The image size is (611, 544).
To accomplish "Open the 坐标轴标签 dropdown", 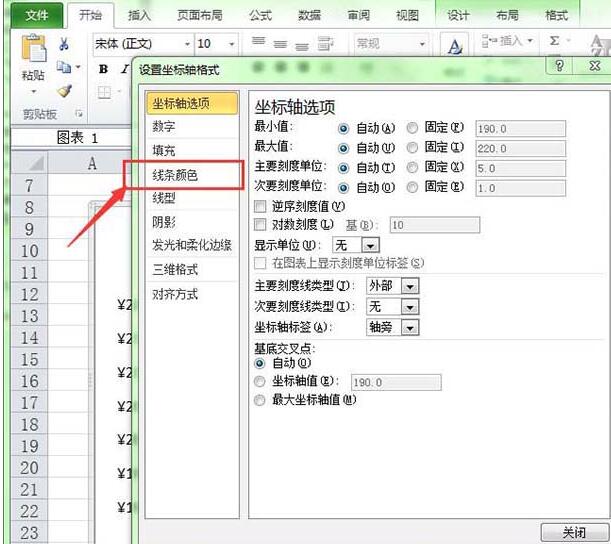I will [410, 328].
